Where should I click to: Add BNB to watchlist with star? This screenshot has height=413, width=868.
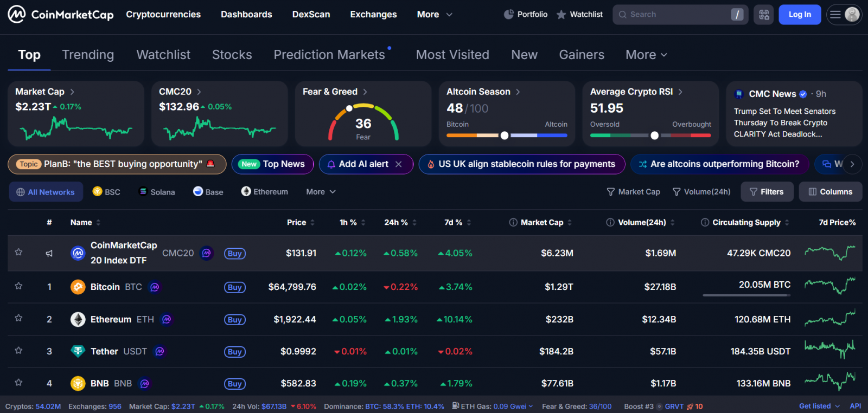18,383
